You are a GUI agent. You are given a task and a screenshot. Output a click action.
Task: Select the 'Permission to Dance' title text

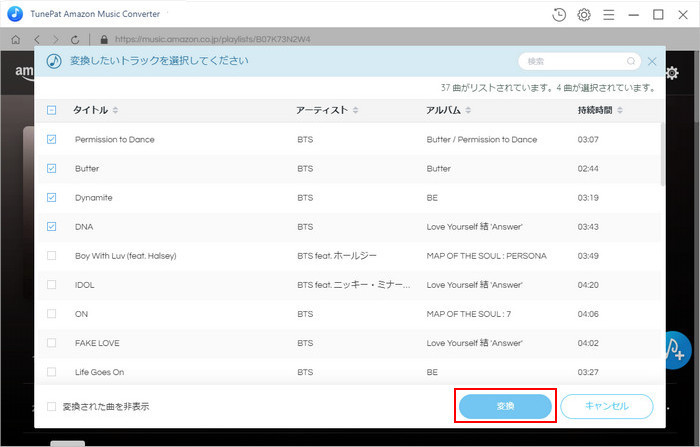click(115, 139)
